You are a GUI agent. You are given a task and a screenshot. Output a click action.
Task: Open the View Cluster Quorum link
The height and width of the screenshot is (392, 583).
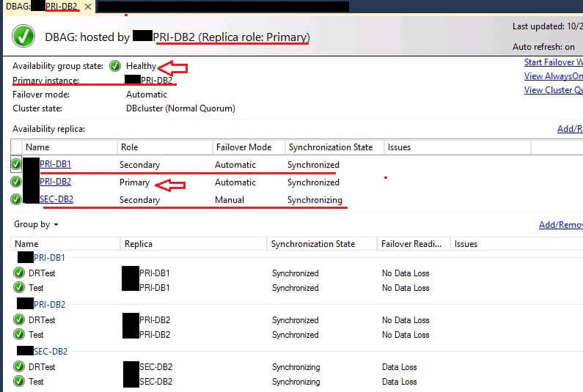[553, 90]
